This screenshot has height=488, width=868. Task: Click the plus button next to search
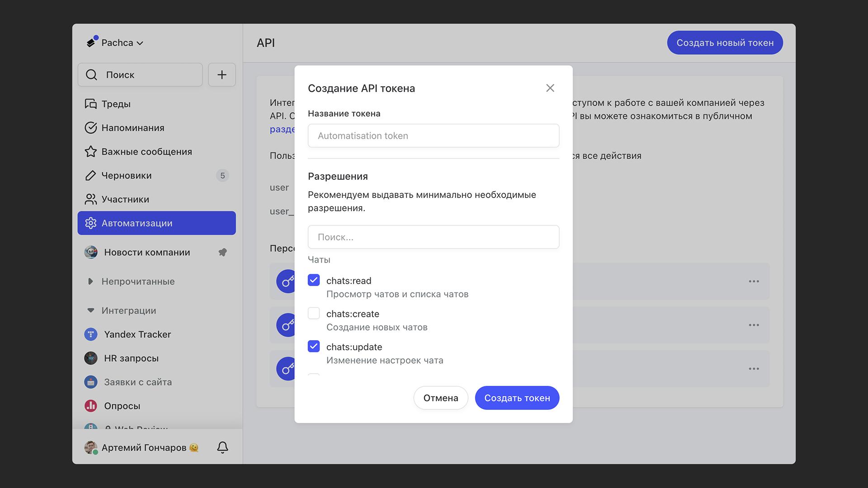[222, 75]
